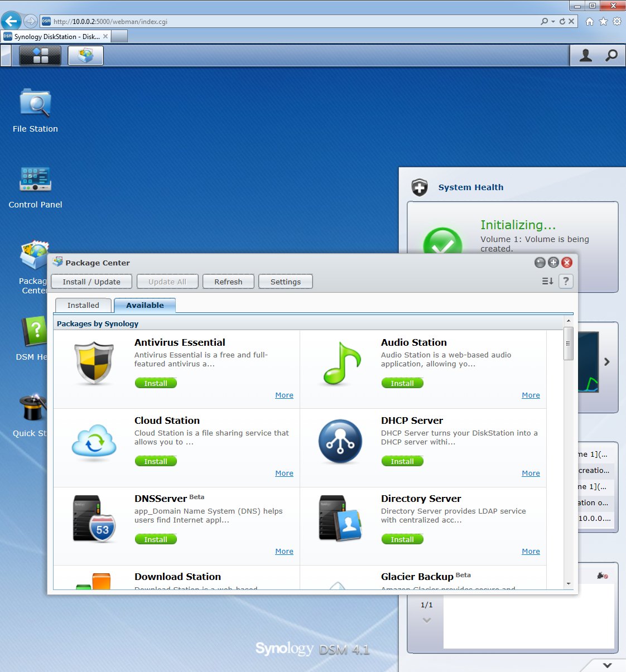The image size is (626, 672).
Task: Click the DSM main menu button
Action: (x=40, y=56)
